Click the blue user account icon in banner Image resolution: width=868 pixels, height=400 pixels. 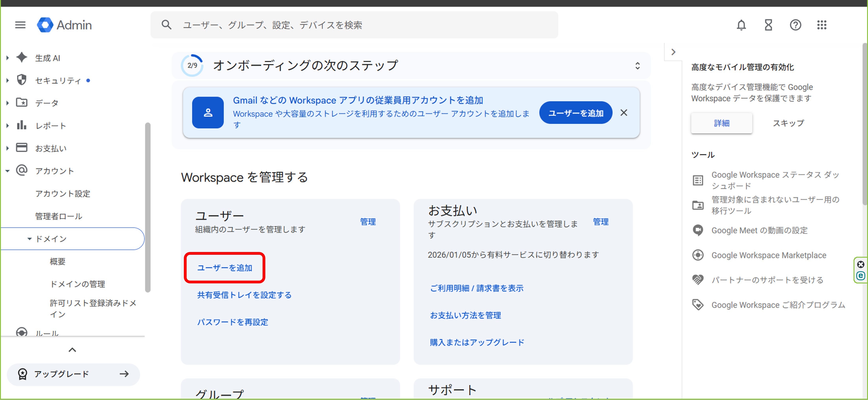coord(208,112)
